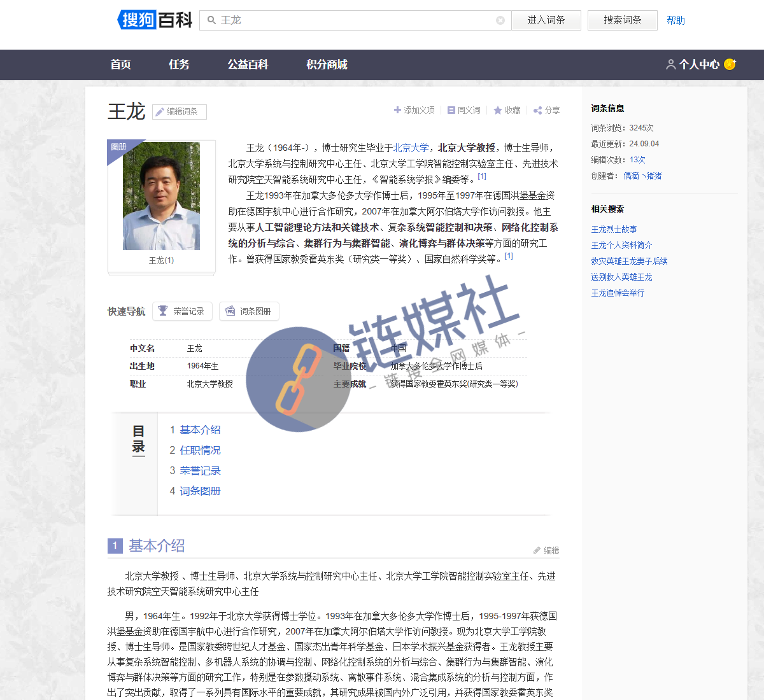Viewport: 764px width, 700px height.
Task: Click the 添加义项 plus icon
Action: click(397, 110)
